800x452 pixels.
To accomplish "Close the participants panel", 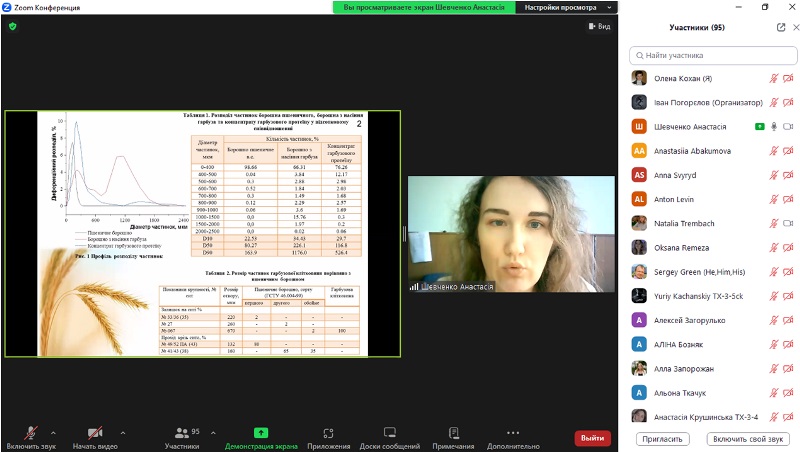I will [x=796, y=28].
